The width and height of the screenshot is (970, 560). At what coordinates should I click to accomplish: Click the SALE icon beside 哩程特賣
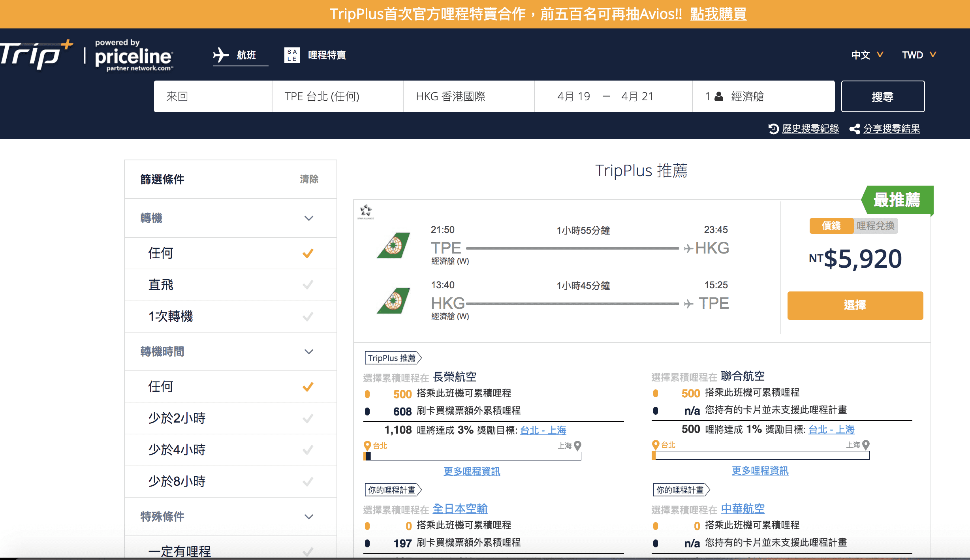click(x=292, y=55)
